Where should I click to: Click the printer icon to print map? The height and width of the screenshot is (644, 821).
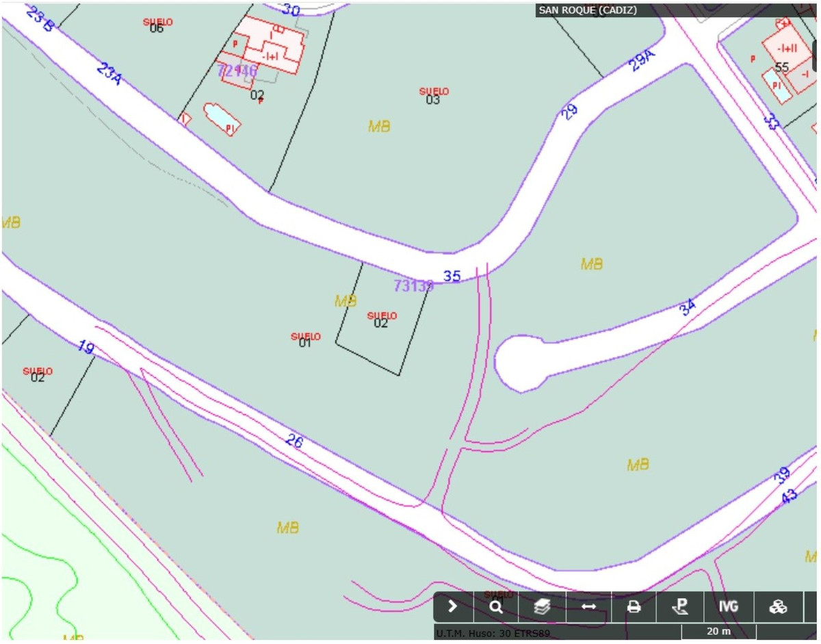[634, 606]
